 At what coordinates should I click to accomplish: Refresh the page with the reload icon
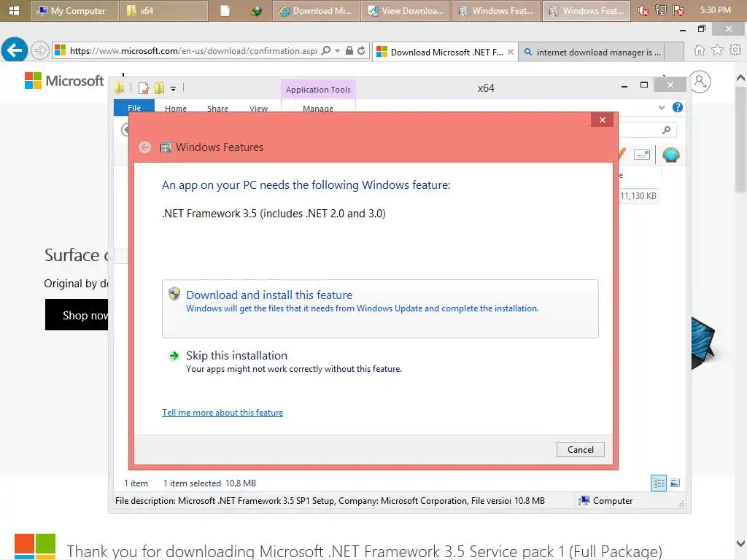[x=361, y=50]
